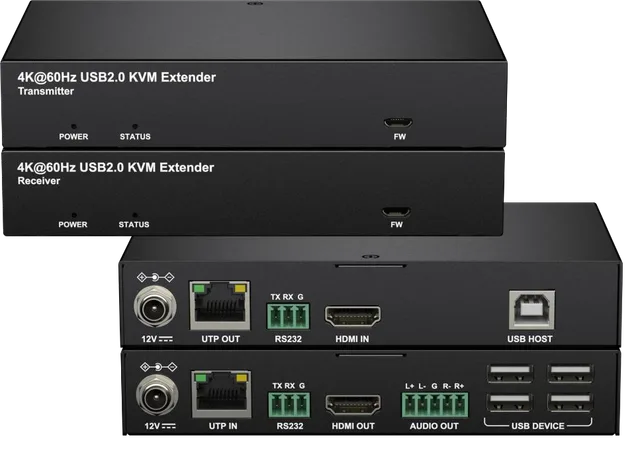Click the "AUDIO OUT" label
The width and height of the screenshot is (640, 452).
(434, 426)
